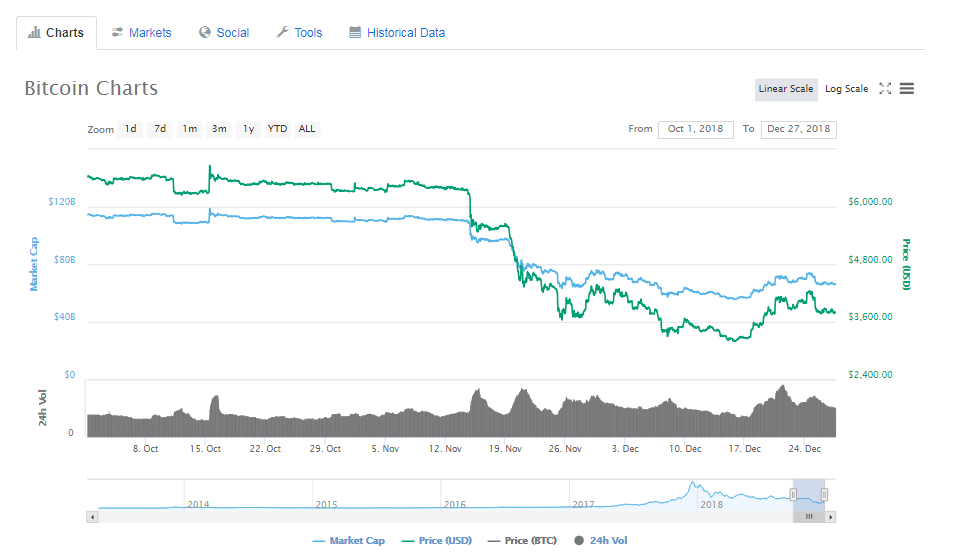Click 2015 in the navigator timeline

tap(326, 505)
